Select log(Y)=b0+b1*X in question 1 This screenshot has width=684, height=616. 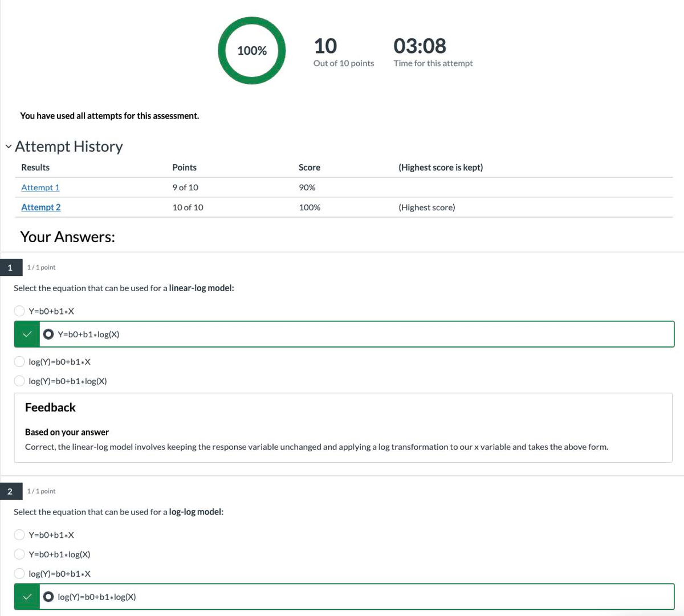19,362
